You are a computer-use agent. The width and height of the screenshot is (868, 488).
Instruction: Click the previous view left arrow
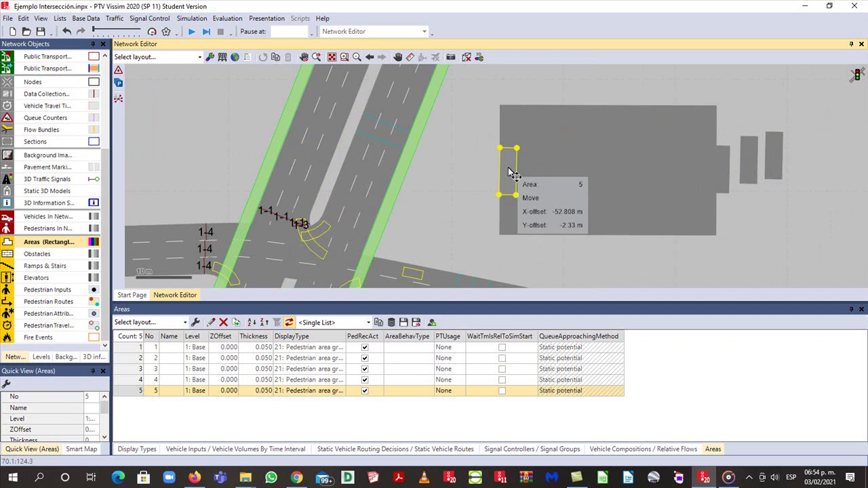(x=370, y=57)
